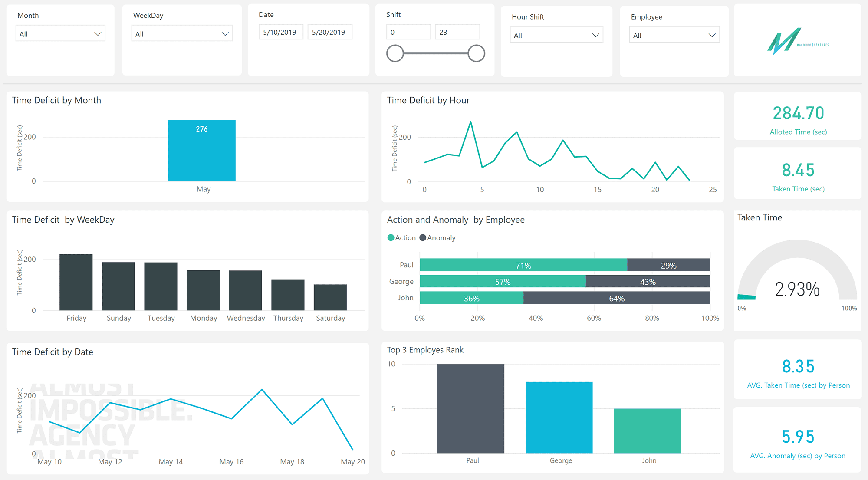Open the Hour Shift dropdown
Viewport: 868px width, 480px height.
pos(556,35)
